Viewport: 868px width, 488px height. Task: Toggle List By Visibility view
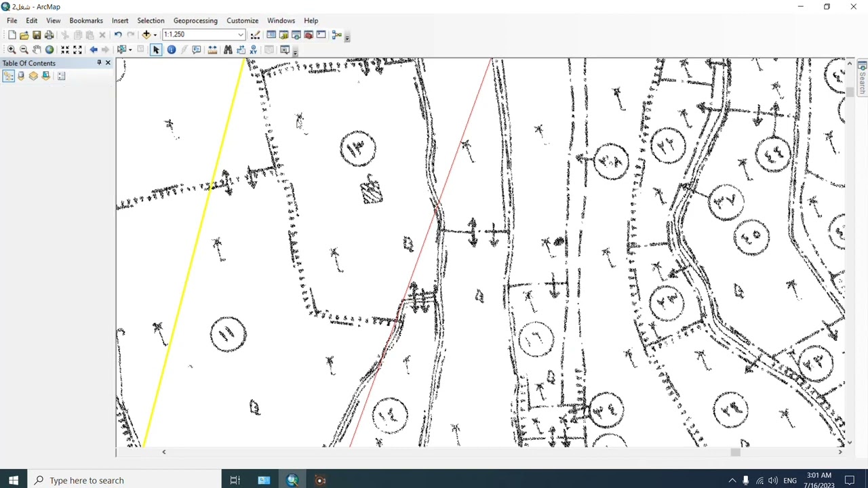pos(33,76)
